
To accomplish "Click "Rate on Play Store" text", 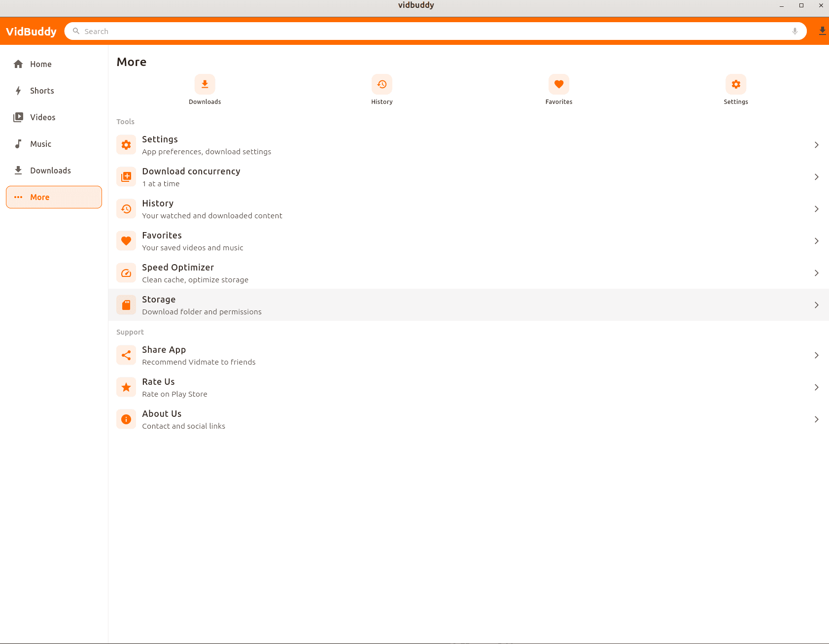I will click(x=174, y=394).
